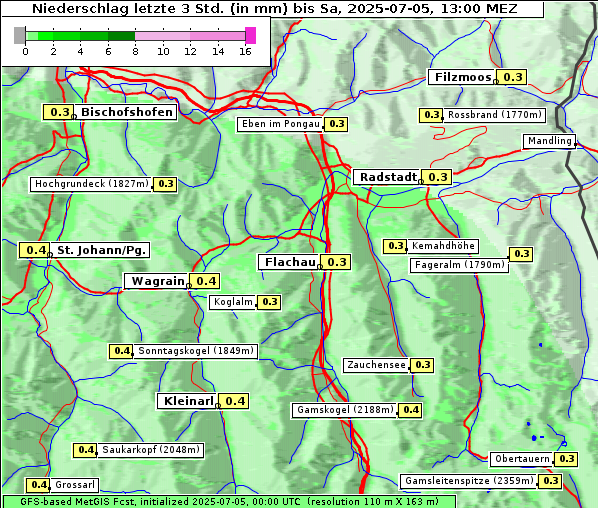Pick the bright green 2–4 legend segment
Viewport: 598px width, 508px height.
67,36
